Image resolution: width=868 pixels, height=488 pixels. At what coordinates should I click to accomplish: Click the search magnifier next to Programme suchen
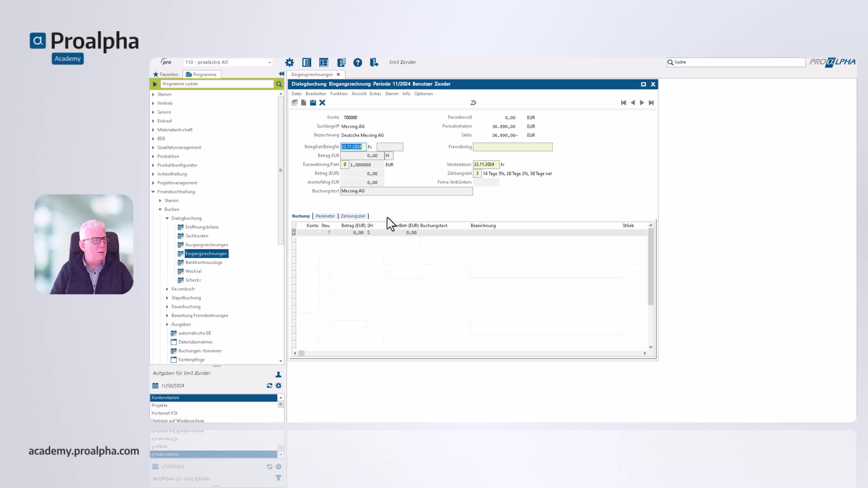(279, 84)
